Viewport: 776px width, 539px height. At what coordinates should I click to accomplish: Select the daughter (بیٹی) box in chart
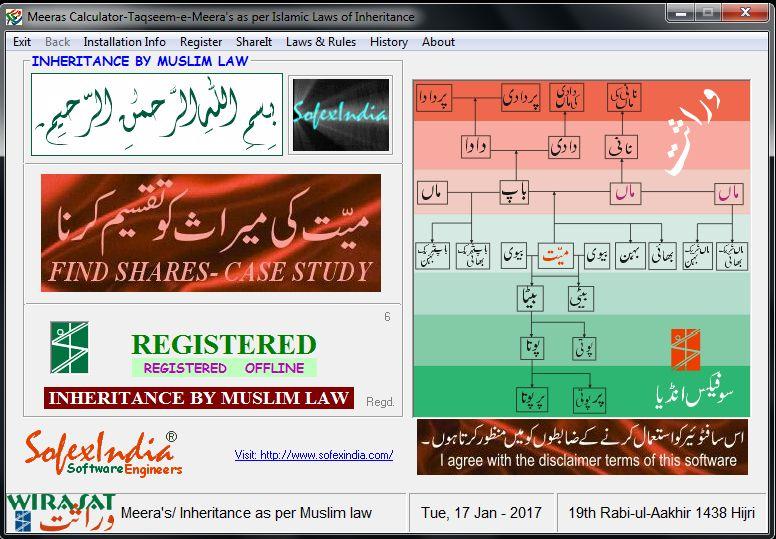click(581, 298)
